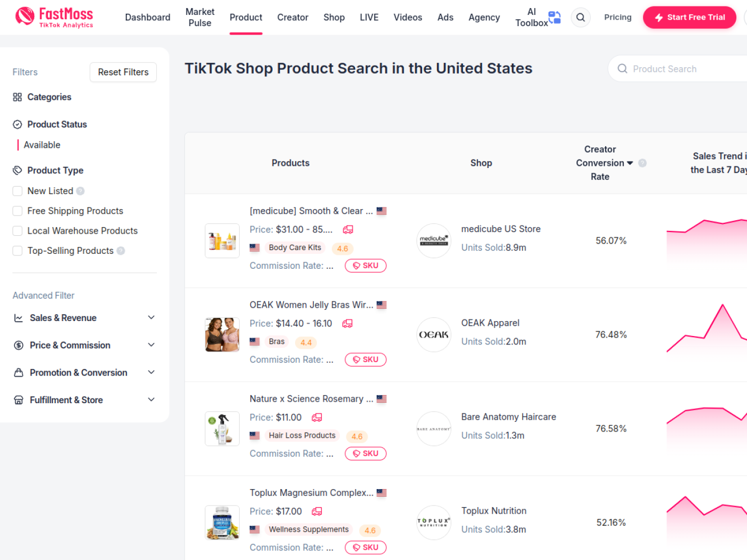
Task: Toggle the Top-Selling Products checkbox
Action: 18,251
